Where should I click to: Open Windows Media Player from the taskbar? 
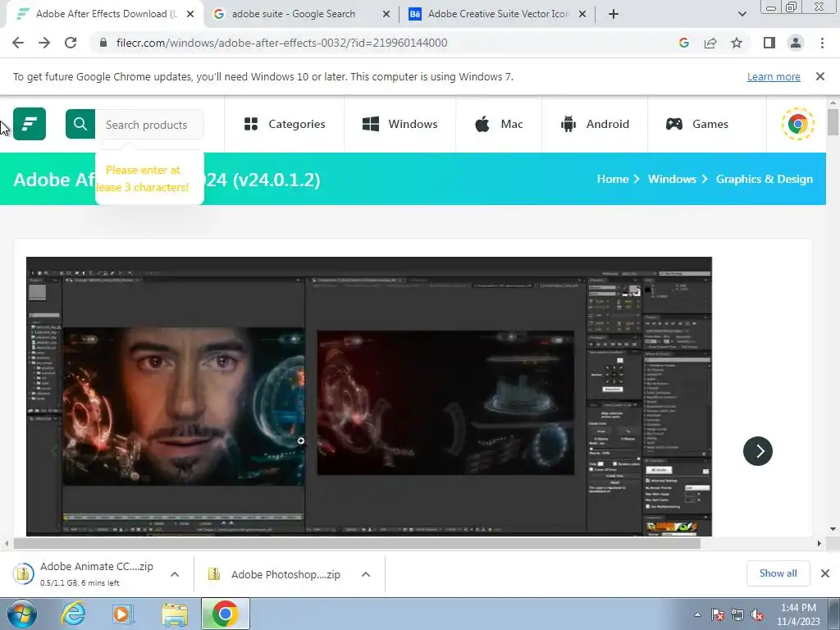pyautogui.click(x=123, y=614)
